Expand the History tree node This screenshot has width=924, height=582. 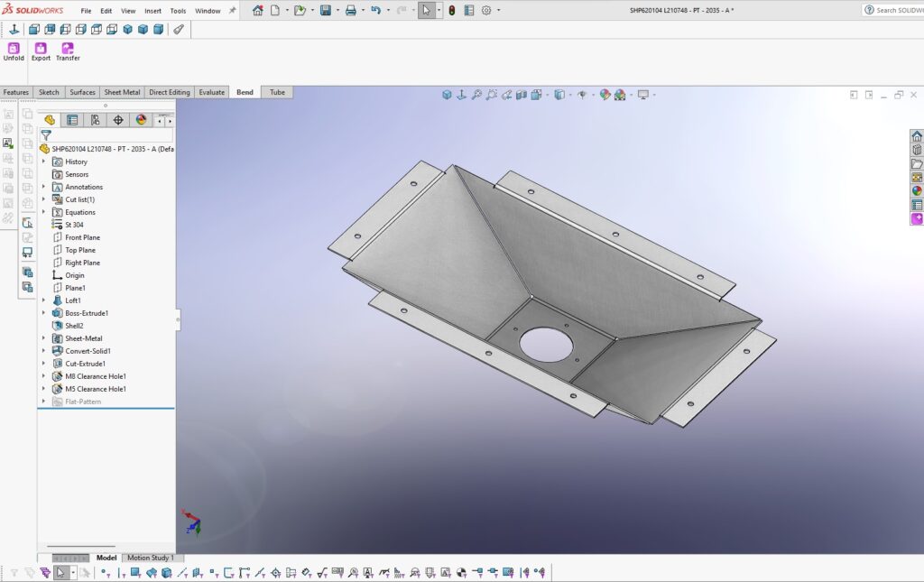click(x=43, y=162)
